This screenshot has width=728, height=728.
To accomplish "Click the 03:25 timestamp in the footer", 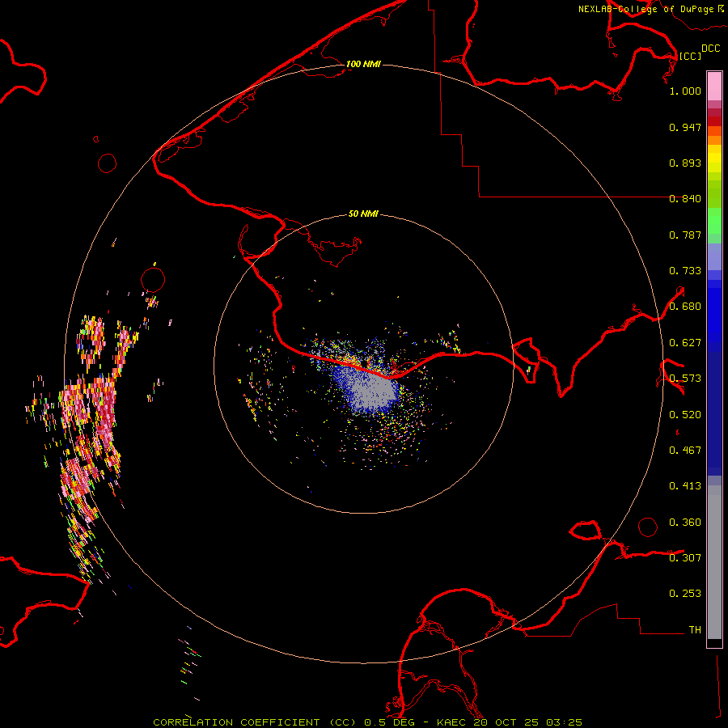I will pyautogui.click(x=564, y=722).
